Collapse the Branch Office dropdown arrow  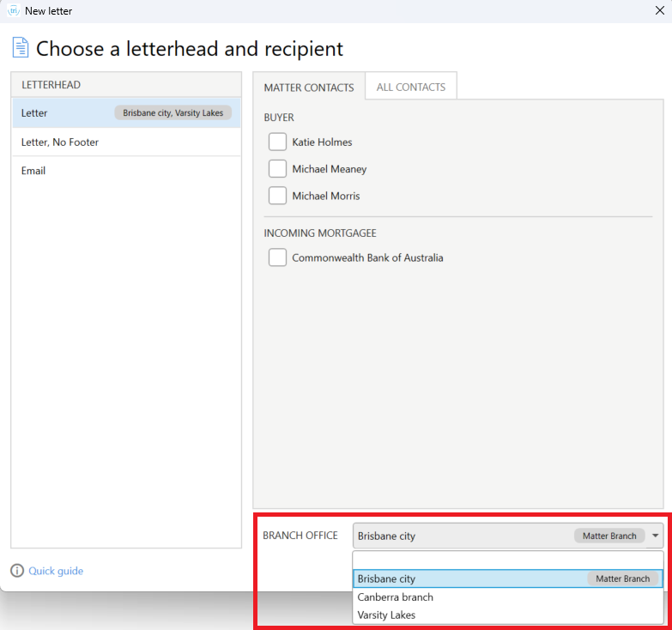tap(655, 536)
